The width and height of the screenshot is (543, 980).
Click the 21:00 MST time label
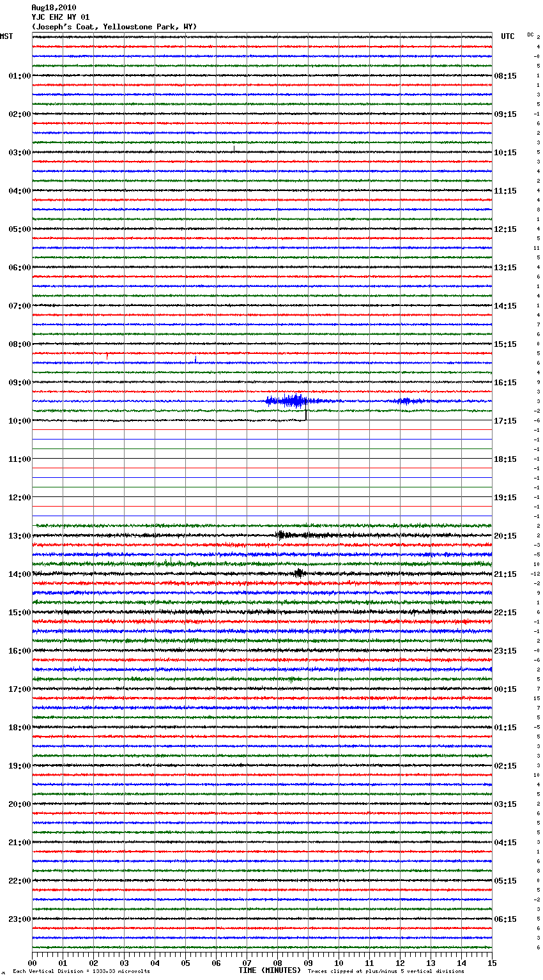click(x=20, y=843)
